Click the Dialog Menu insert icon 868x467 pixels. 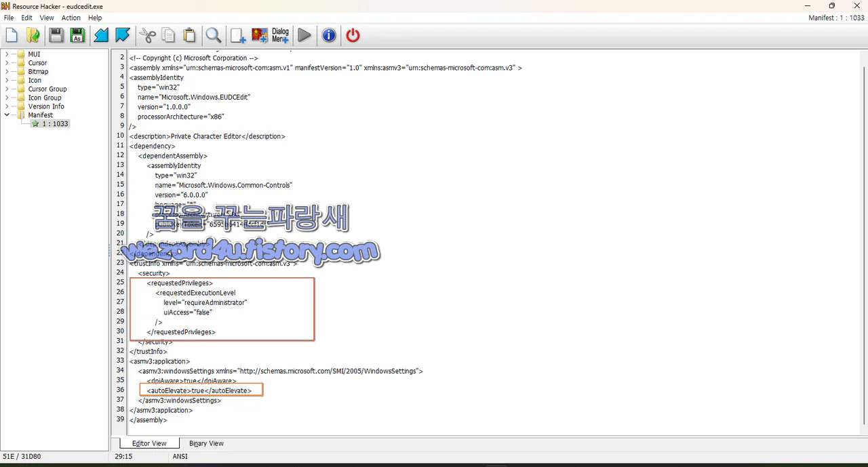(x=280, y=35)
